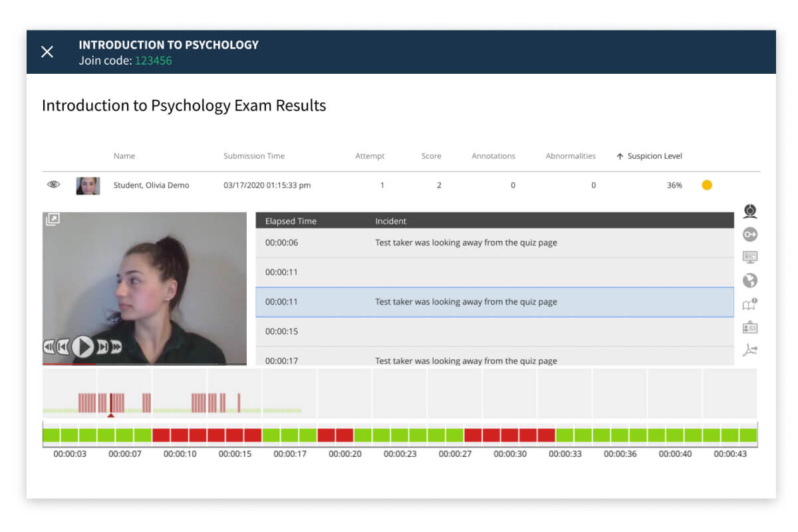Sort by the Abnormalities column header
The height and width of the screenshot is (532, 798).
(571, 156)
